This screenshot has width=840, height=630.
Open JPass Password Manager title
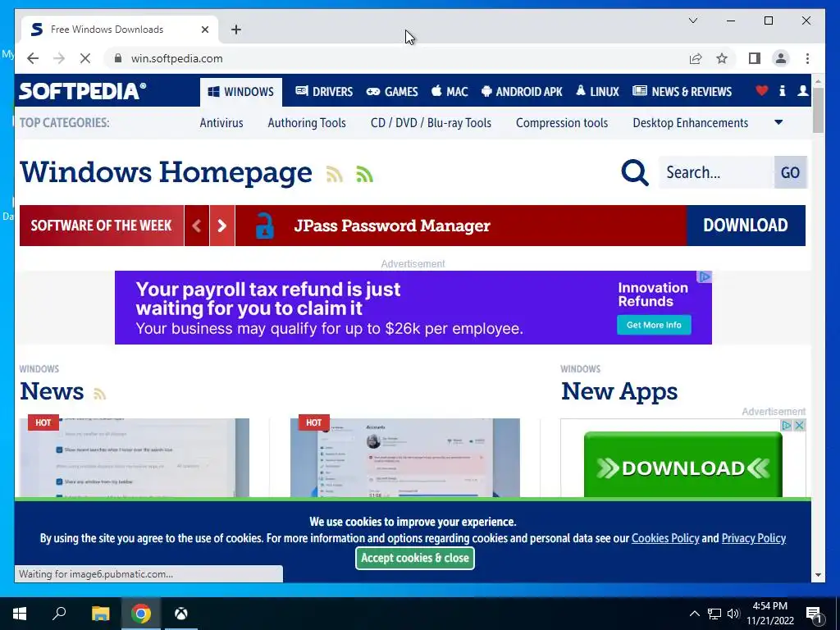(x=392, y=226)
